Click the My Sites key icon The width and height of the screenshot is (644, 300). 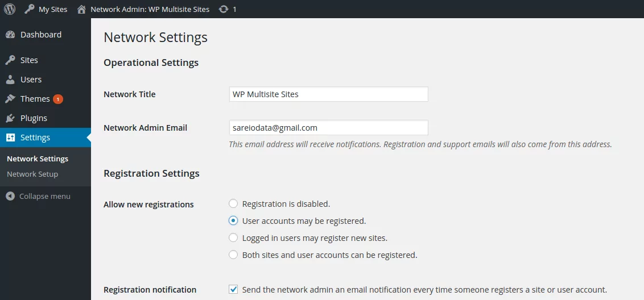(x=29, y=9)
